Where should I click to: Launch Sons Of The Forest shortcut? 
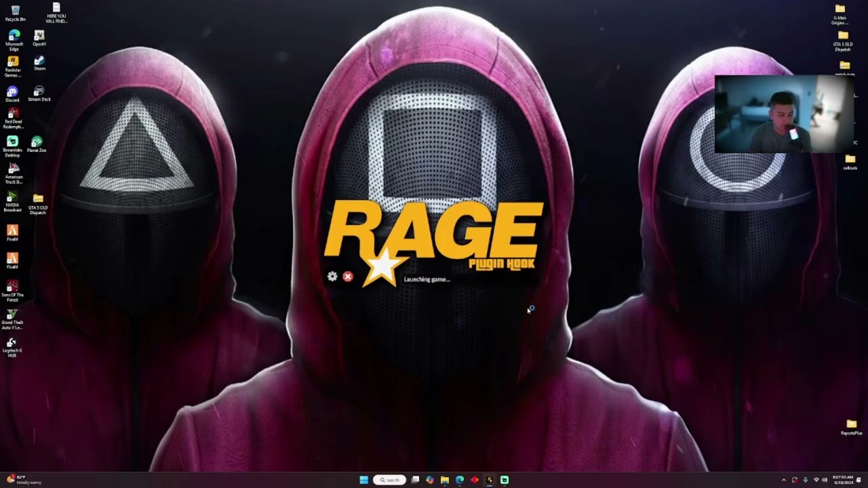point(12,291)
